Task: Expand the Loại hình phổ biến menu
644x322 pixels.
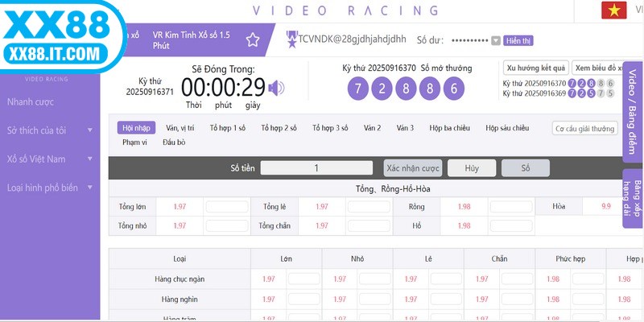Action: [50, 188]
